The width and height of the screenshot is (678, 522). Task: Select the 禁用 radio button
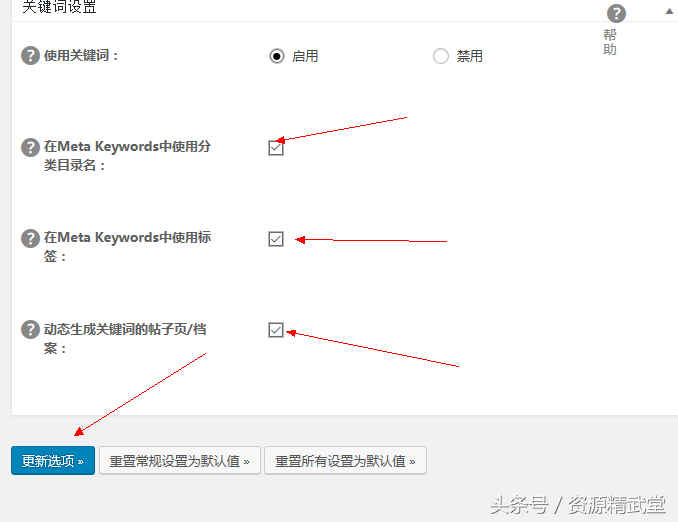(441, 56)
